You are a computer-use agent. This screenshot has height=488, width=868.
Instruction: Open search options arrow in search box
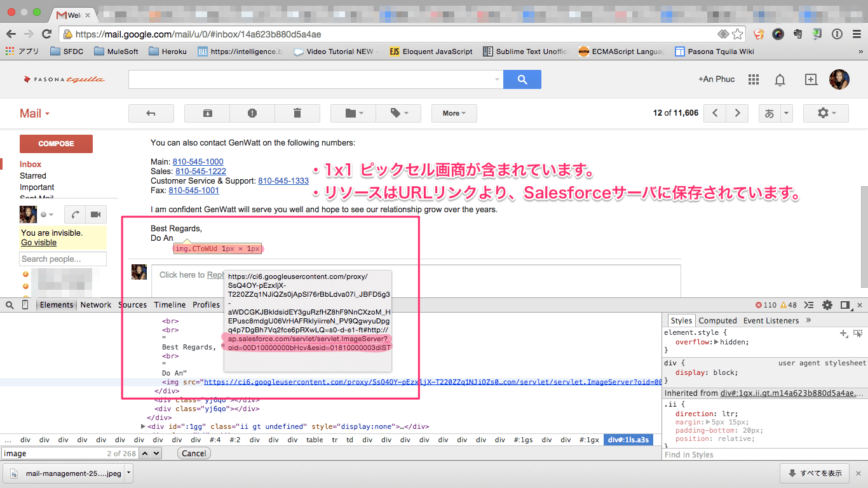(497, 79)
